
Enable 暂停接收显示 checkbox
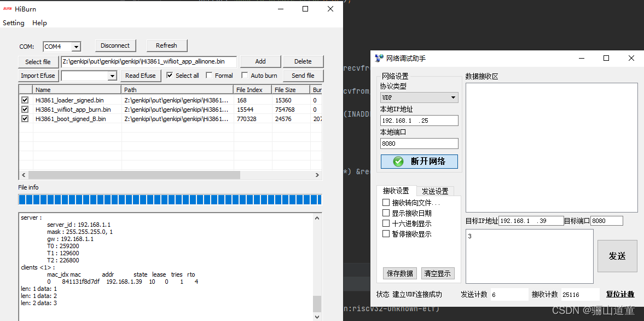coord(386,234)
